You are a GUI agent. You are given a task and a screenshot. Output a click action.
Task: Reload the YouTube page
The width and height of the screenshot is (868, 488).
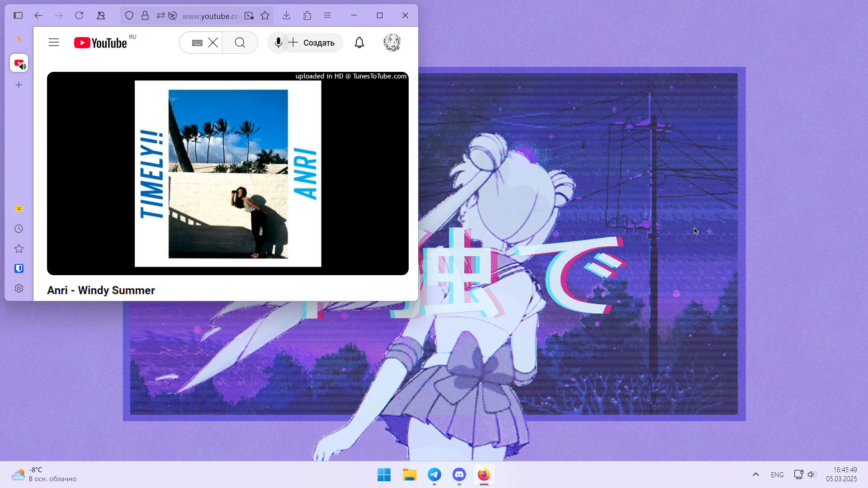79,15
